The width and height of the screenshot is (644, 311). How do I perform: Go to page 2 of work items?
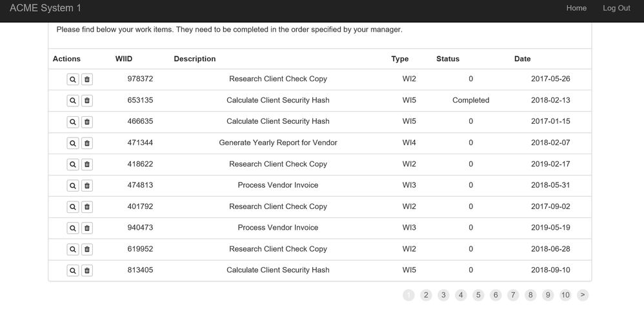pyautogui.click(x=426, y=295)
